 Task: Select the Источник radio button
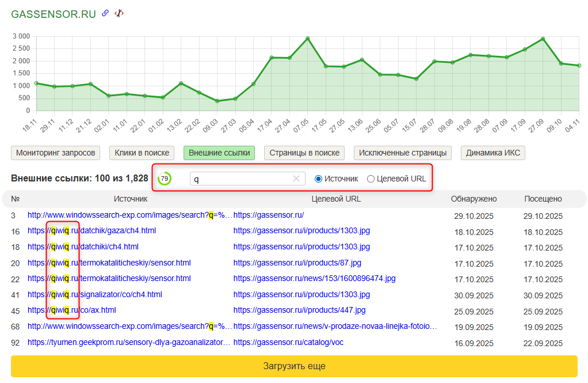tap(318, 179)
